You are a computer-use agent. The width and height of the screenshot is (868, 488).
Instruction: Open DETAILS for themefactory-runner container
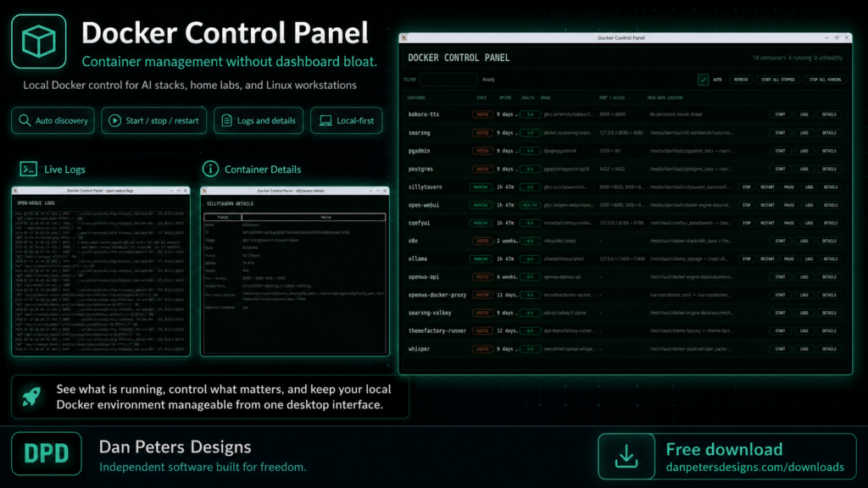[829, 331]
